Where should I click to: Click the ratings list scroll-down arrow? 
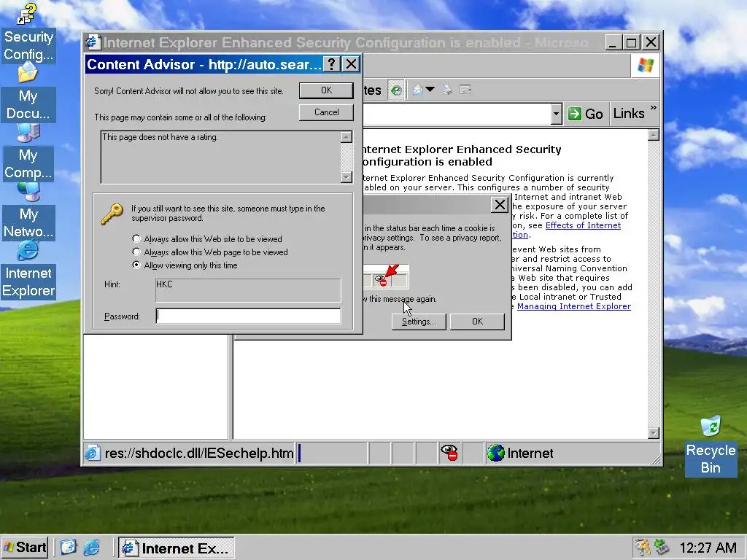[347, 177]
